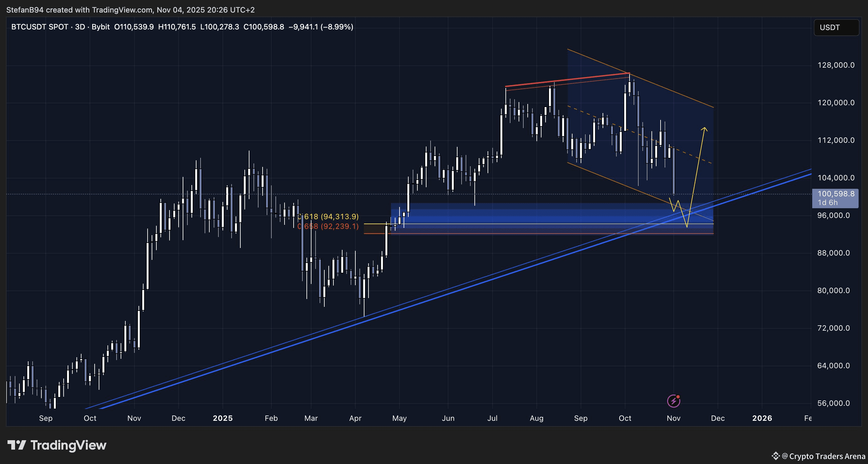This screenshot has width=868, height=464.
Task: Click the BTCUSDT SPOT symbol title
Action: tap(40, 27)
